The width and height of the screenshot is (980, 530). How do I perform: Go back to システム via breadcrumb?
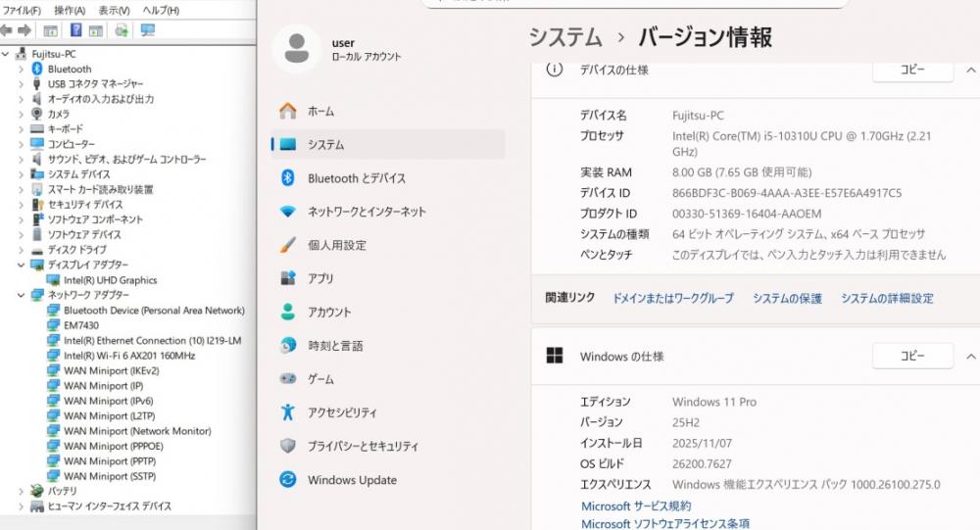coord(565,37)
